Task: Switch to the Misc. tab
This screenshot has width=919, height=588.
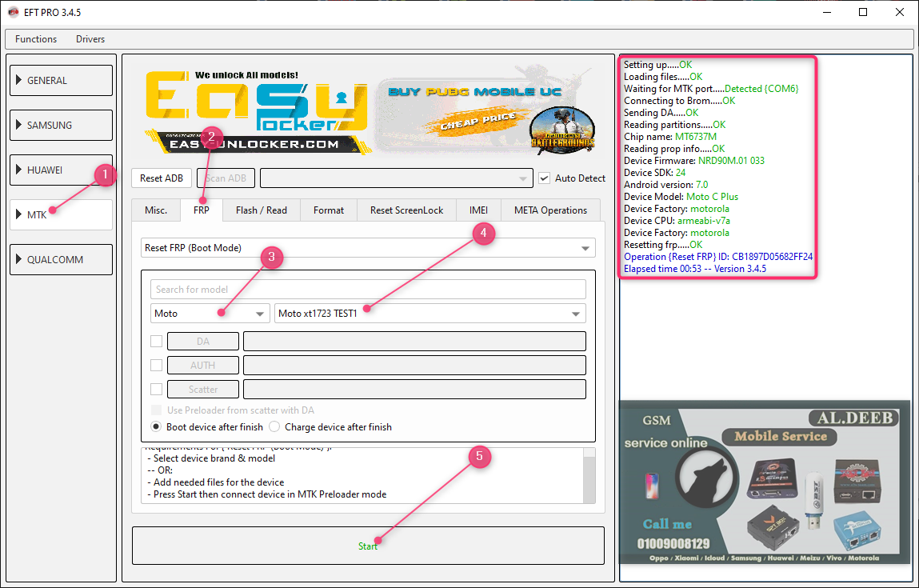Action: (x=156, y=210)
